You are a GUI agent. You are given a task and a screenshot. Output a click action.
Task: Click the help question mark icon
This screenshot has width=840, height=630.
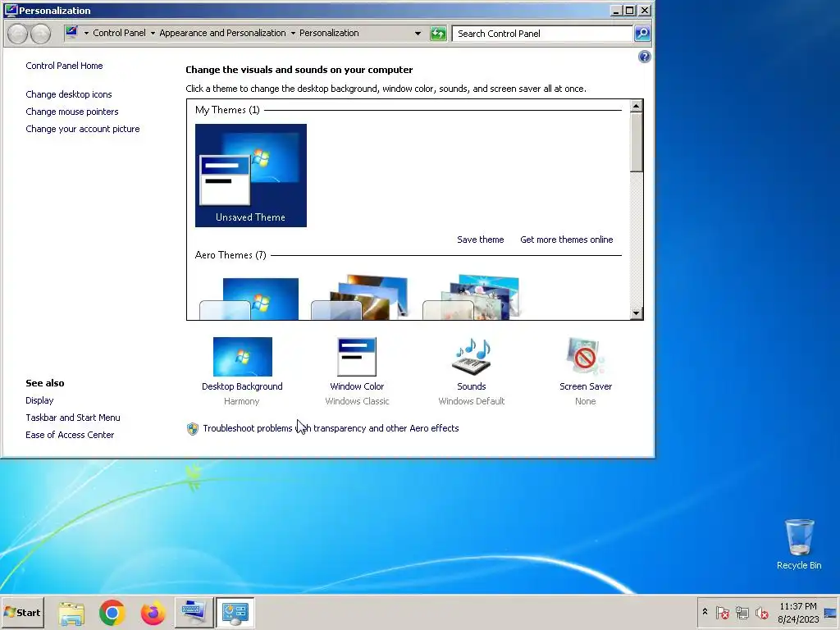coord(645,57)
